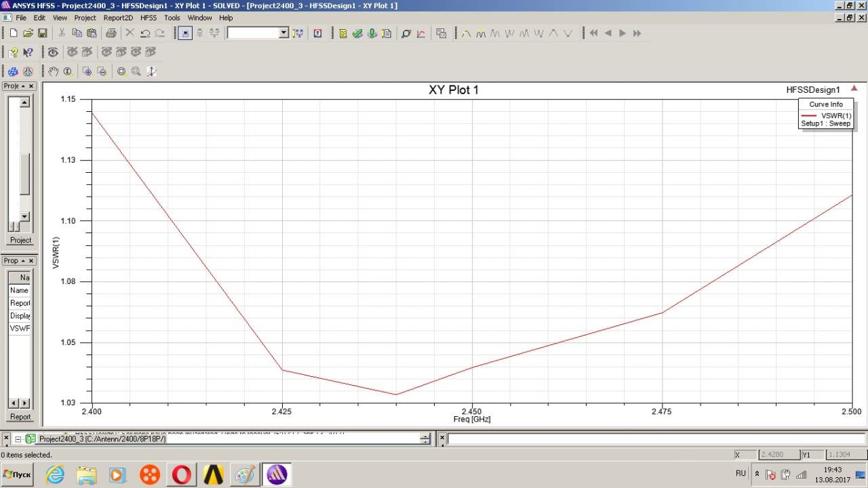This screenshot has height=488, width=868.
Task: Click the What's This help cursor icon
Action: [x=28, y=52]
